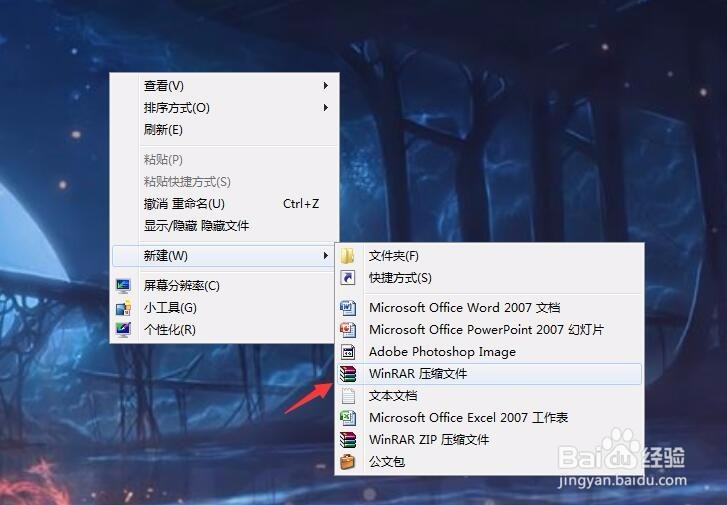Click the blank text document icon
The height and width of the screenshot is (505, 727).
pos(348,396)
